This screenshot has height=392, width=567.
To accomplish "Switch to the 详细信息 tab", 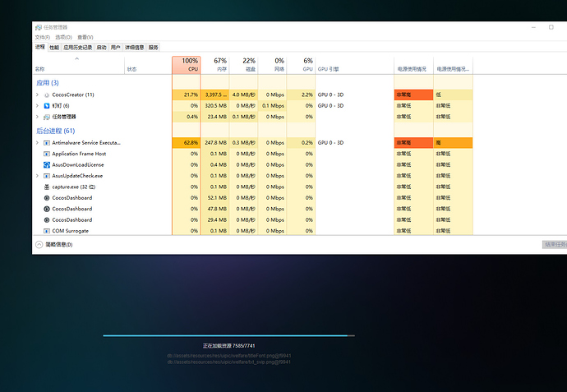I will click(135, 48).
